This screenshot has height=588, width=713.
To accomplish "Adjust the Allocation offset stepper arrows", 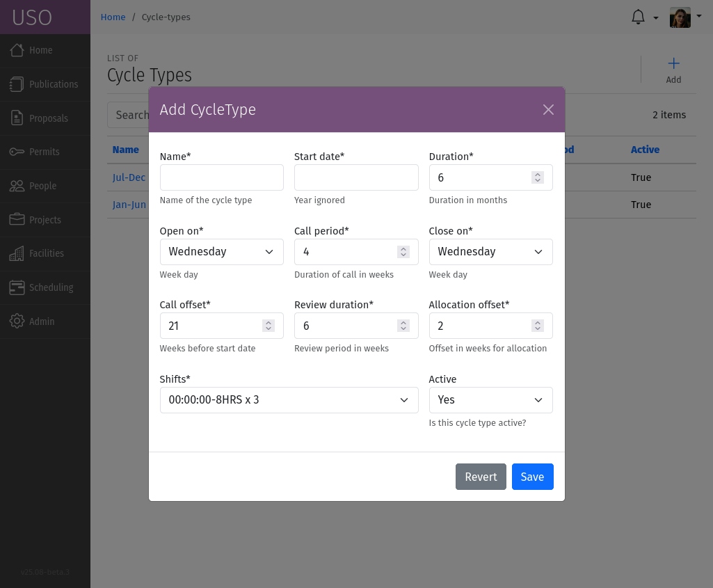I will tap(538, 326).
